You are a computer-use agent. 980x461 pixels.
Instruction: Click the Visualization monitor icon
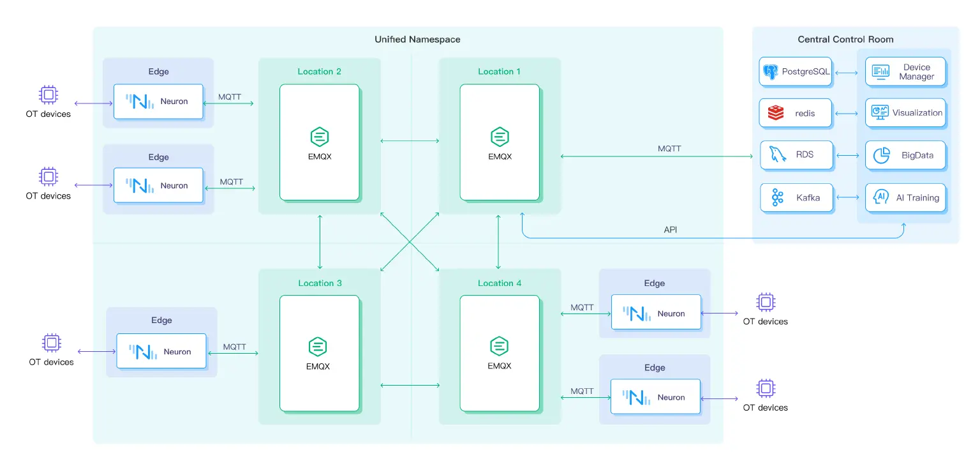(x=880, y=113)
